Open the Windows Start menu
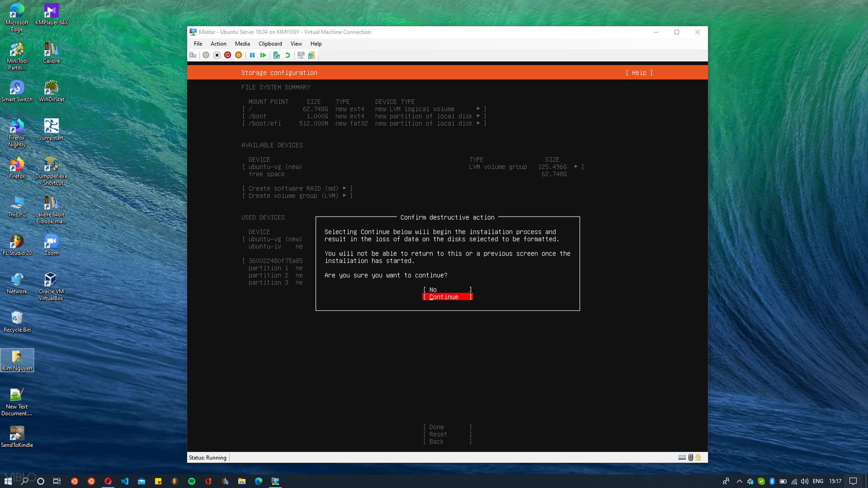Image resolution: width=868 pixels, height=488 pixels. pos(8,481)
